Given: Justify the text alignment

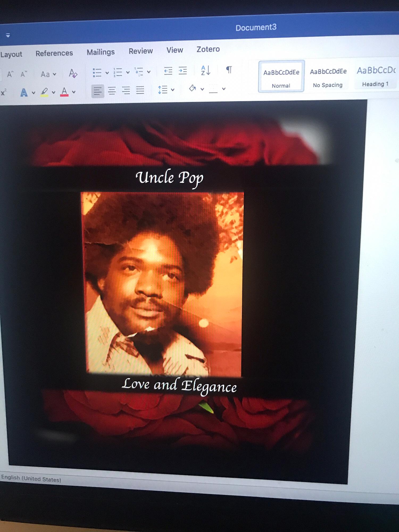Looking at the screenshot, I should click(140, 90).
